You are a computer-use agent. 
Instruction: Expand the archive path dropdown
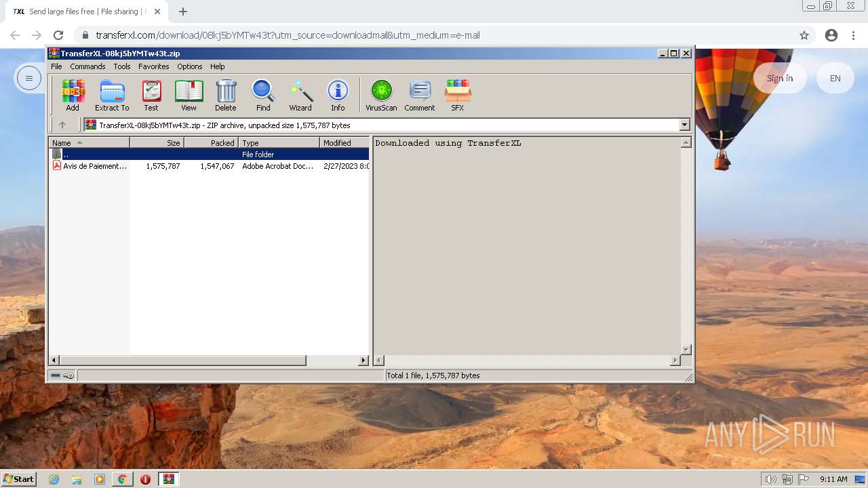pyautogui.click(x=684, y=125)
